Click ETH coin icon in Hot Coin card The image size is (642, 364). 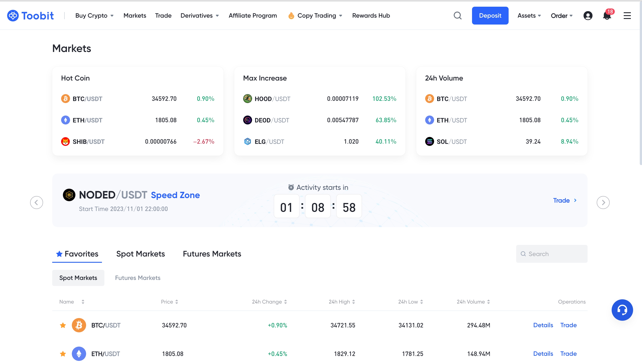(66, 120)
